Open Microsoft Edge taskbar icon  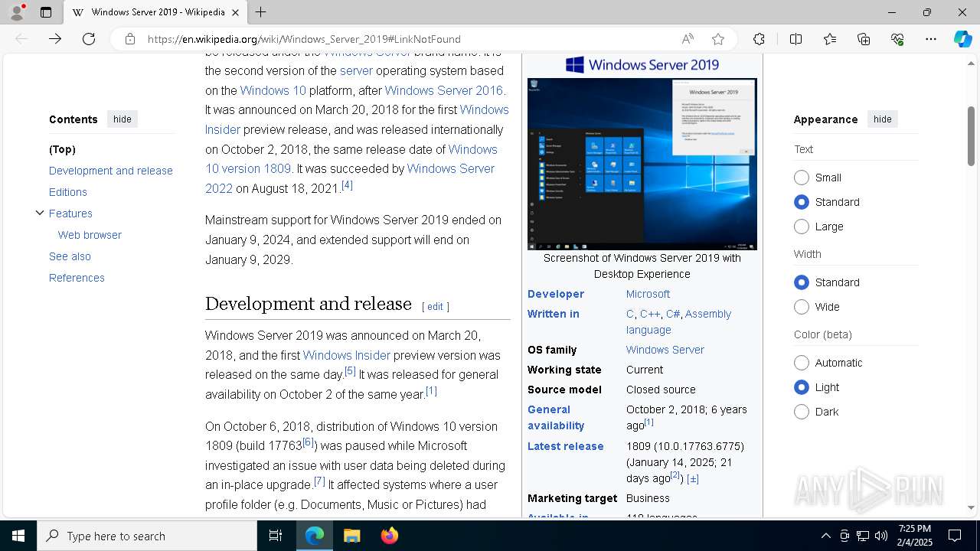tap(315, 536)
